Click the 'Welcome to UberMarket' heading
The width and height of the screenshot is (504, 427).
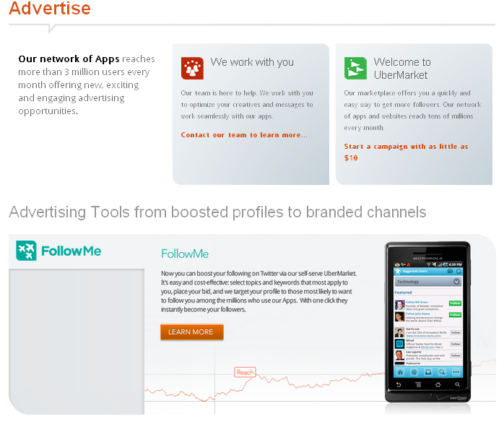(x=401, y=69)
